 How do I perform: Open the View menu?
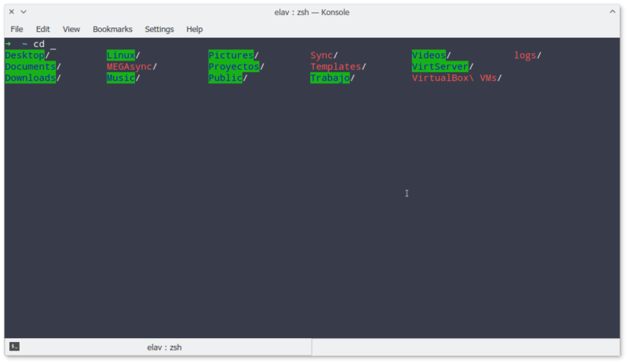tap(71, 29)
